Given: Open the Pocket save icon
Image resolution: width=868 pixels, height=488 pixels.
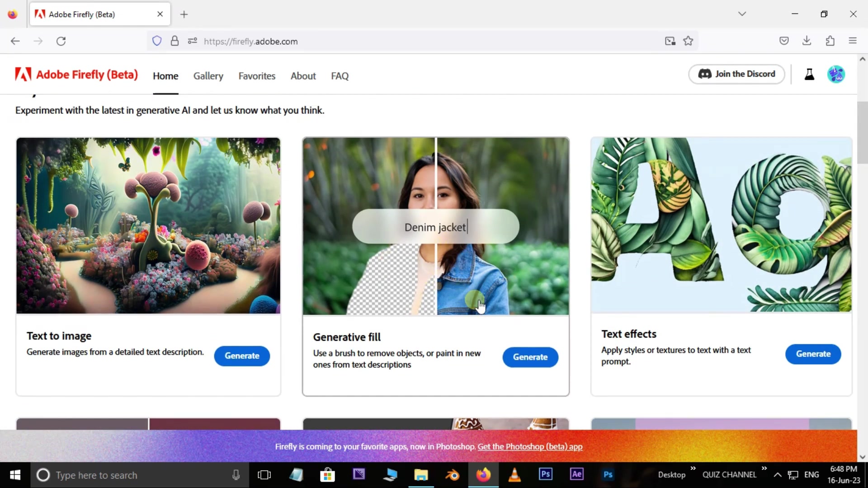Looking at the screenshot, I should tap(784, 41).
